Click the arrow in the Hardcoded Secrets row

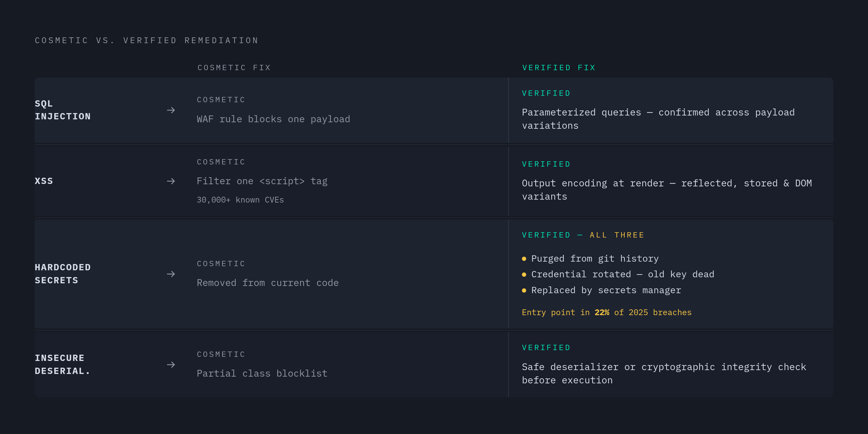pos(171,274)
